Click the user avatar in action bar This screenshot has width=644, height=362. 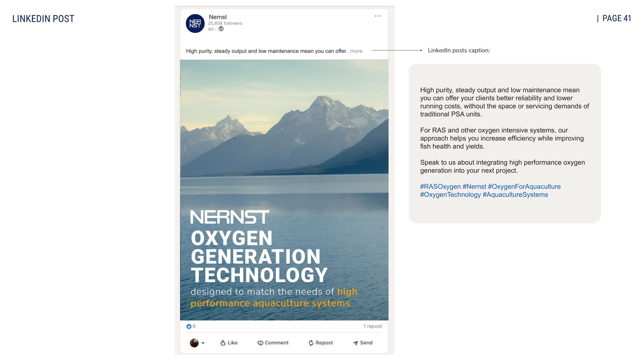194,343
